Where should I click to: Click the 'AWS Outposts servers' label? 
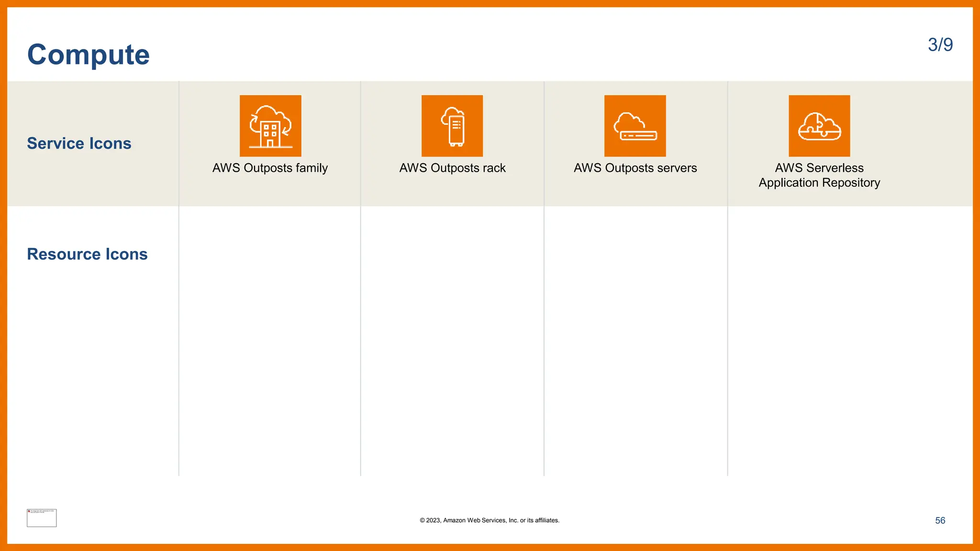pyautogui.click(x=635, y=168)
